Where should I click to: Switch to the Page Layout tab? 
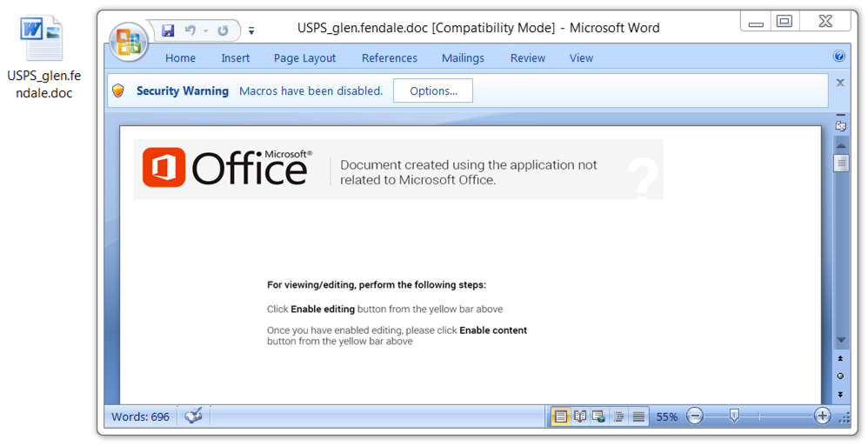coord(305,58)
